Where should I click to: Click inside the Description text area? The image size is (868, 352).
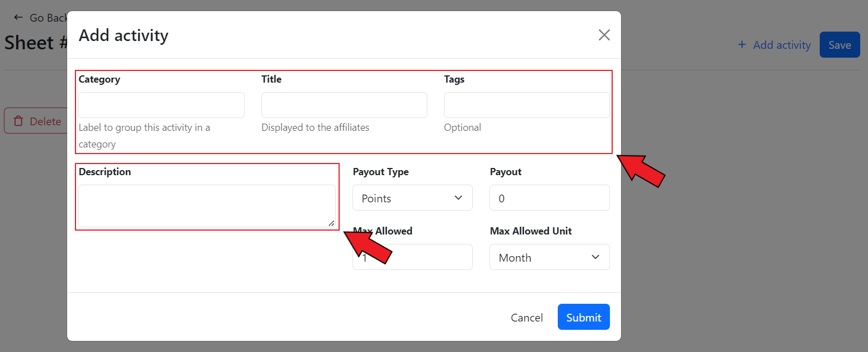coord(206,206)
